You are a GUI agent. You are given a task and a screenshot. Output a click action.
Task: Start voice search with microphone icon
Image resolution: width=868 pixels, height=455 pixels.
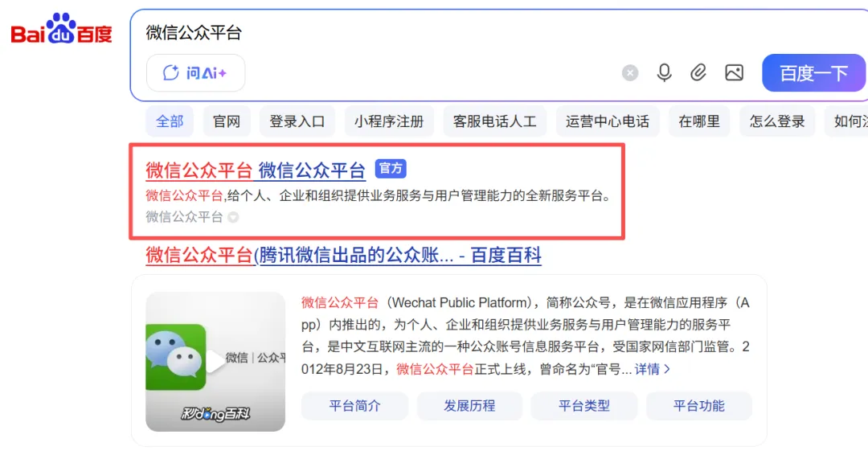[x=665, y=72]
